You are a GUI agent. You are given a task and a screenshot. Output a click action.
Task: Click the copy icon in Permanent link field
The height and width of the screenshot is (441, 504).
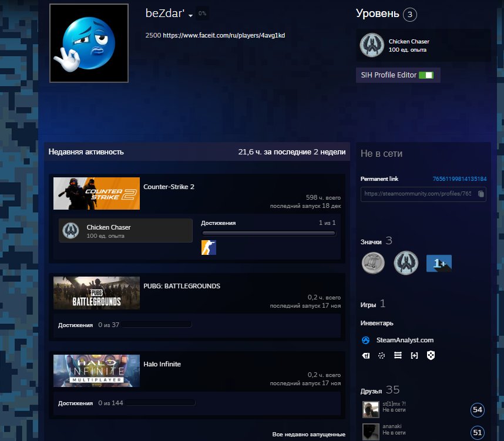481,194
